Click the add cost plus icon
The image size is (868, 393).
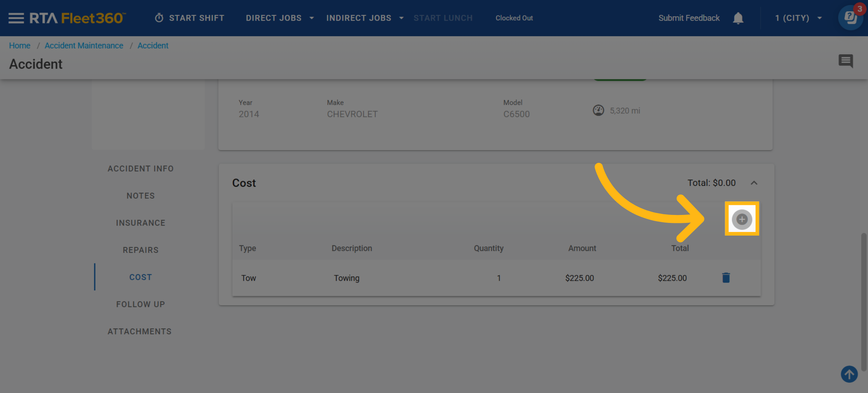pyautogui.click(x=742, y=219)
